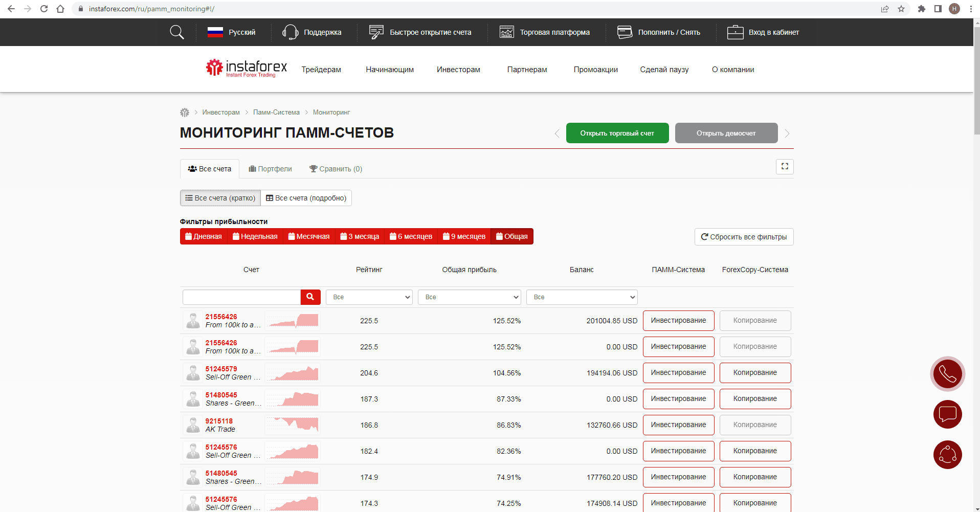Toggle the Daily profitability filter
The image size is (980, 512).
[x=204, y=236]
